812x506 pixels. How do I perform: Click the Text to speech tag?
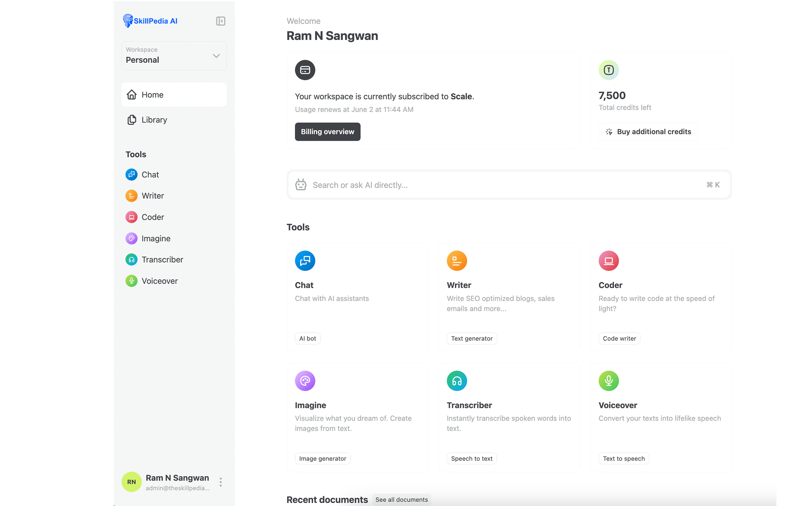pyautogui.click(x=624, y=458)
